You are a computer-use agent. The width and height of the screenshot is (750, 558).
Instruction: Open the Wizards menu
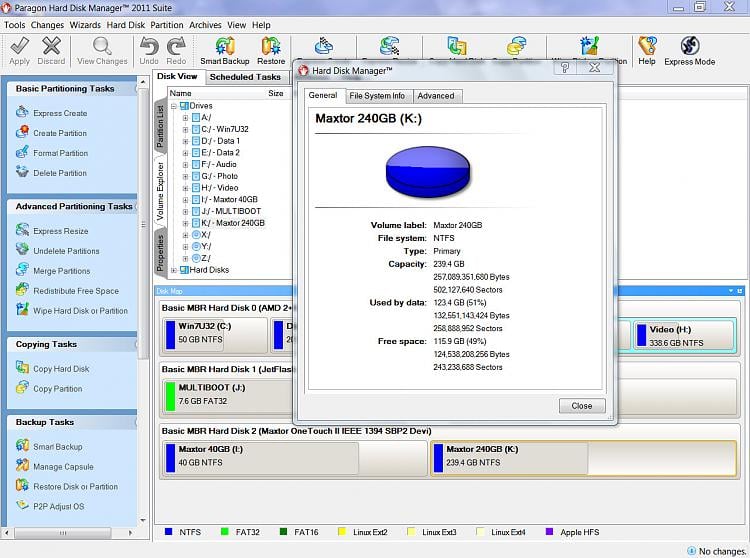pos(85,25)
